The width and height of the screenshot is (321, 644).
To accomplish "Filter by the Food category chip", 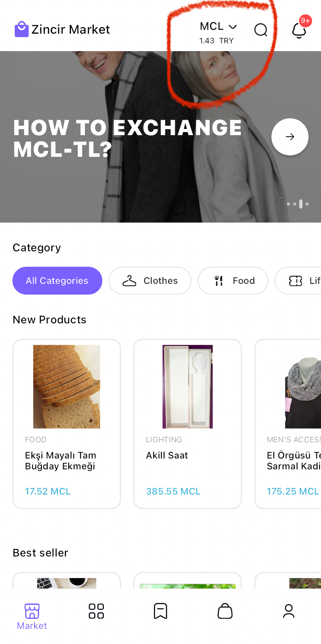I will tap(233, 281).
